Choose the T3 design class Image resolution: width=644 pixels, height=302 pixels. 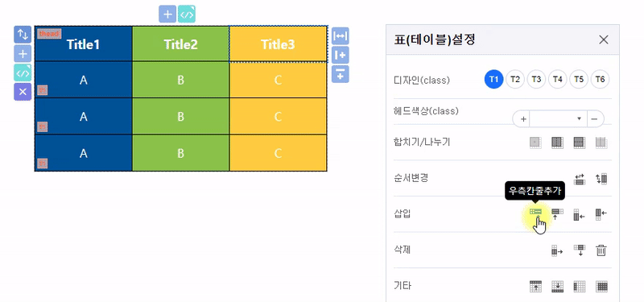tap(536, 79)
